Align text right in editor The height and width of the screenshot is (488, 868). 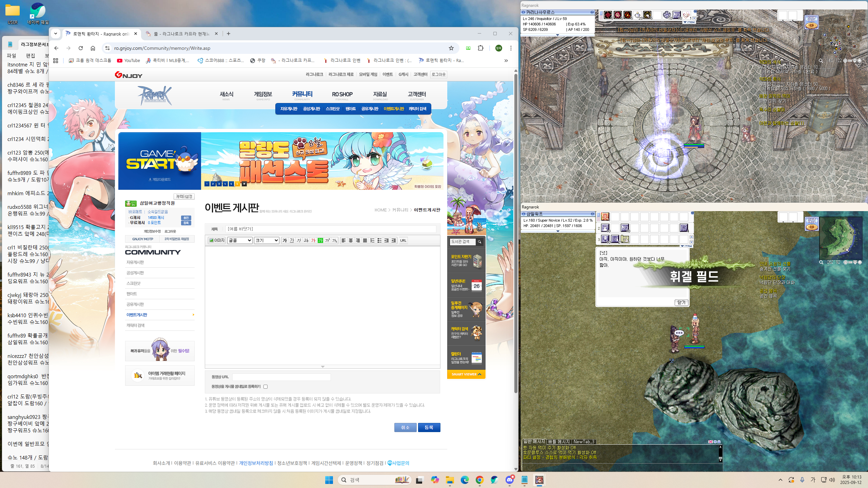(x=358, y=240)
